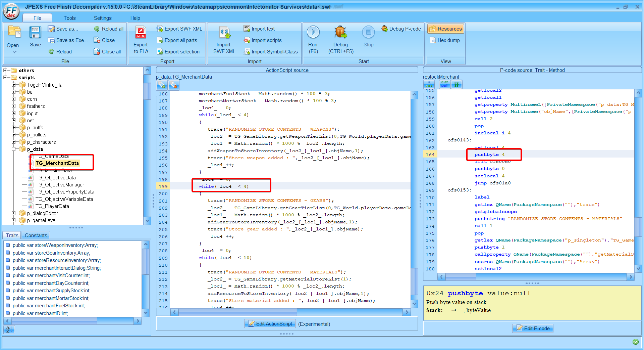Switch to the File ribbon tab
The image size is (644, 350).
coord(37,18)
